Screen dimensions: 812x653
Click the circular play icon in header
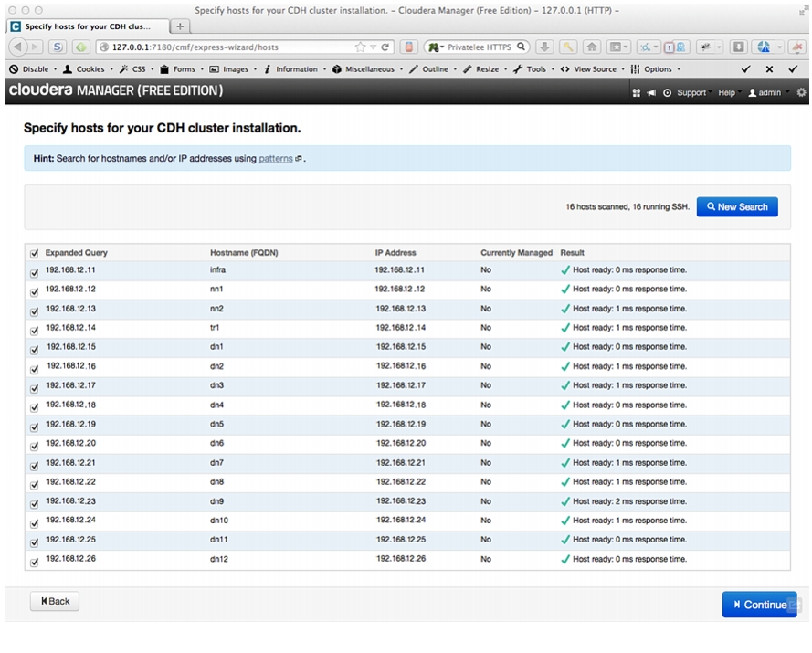tap(667, 92)
